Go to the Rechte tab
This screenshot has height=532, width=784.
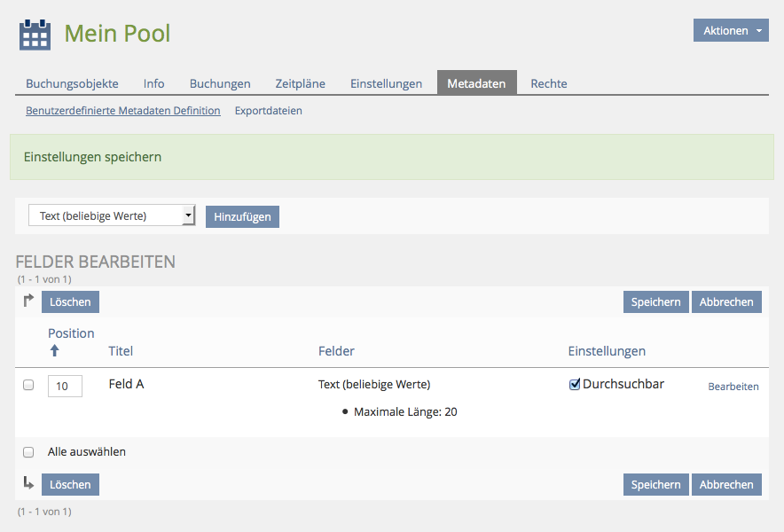coord(548,83)
